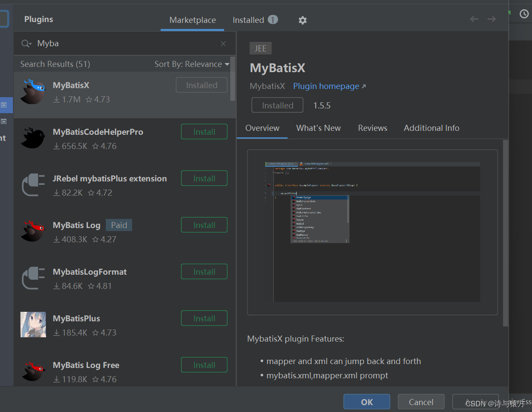Click the JEE category tag

[x=260, y=48]
